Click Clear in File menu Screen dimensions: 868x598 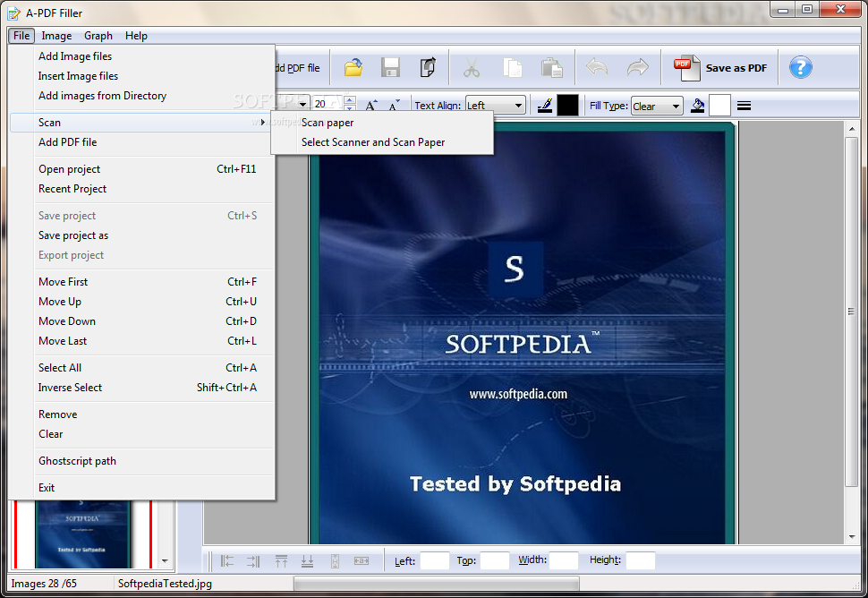(x=142, y=434)
